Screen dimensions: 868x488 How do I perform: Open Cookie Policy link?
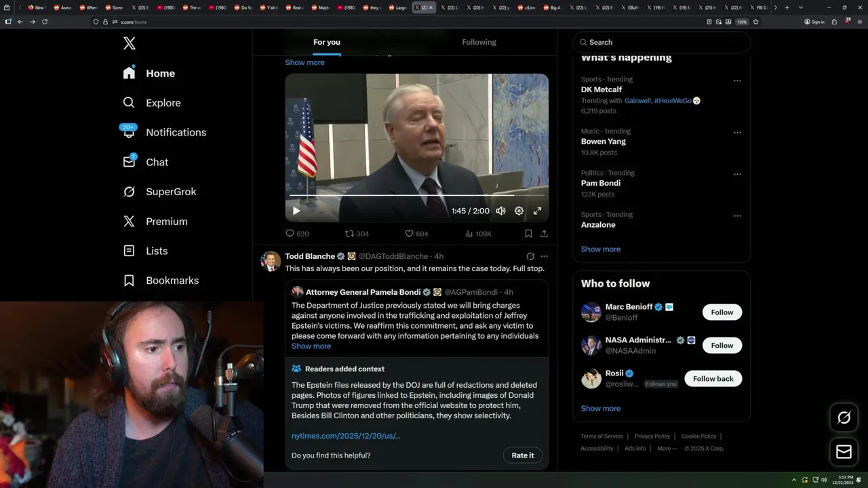[698, 436]
